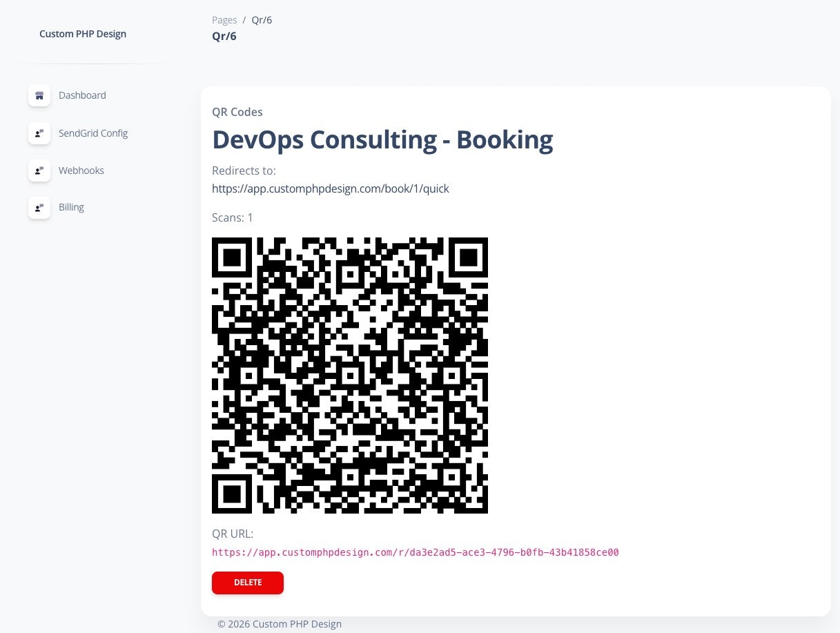Image resolution: width=840 pixels, height=633 pixels.
Task: Click the SendGrid Config sidebar icon
Action: coord(39,133)
